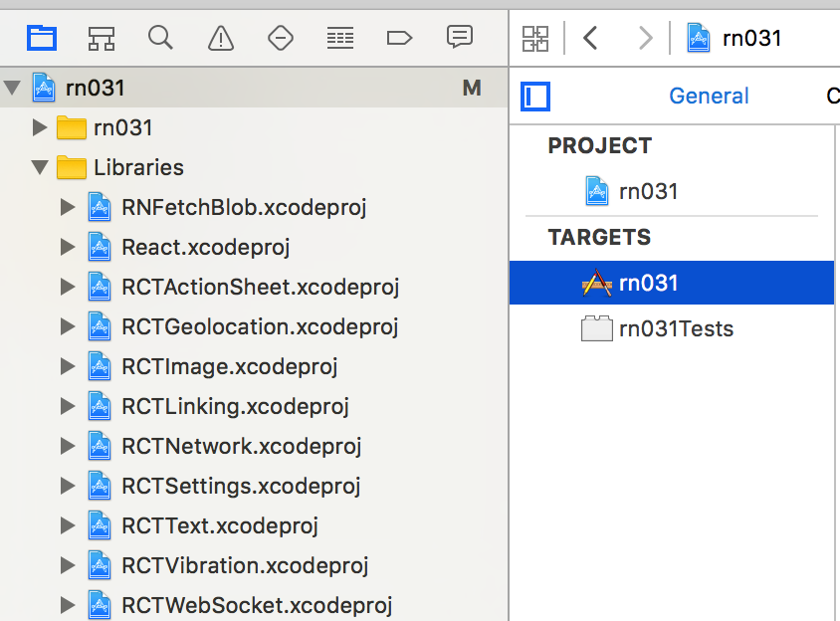The height and width of the screenshot is (621, 840).
Task: Click rn031 in the jump bar
Action: point(751,38)
